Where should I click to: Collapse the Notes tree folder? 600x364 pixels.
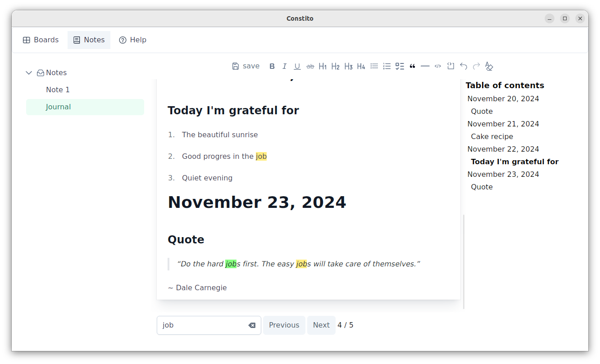tap(29, 72)
